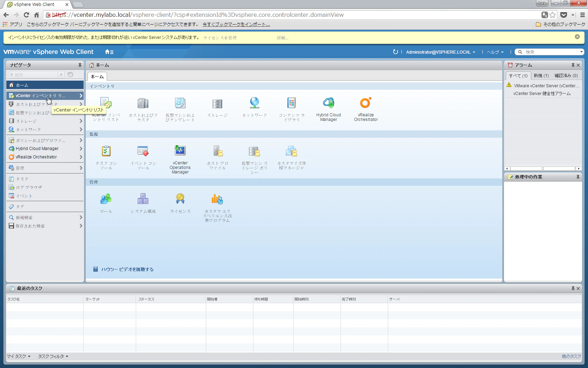Open the vCenter Inventory Lists home icon

106,103
